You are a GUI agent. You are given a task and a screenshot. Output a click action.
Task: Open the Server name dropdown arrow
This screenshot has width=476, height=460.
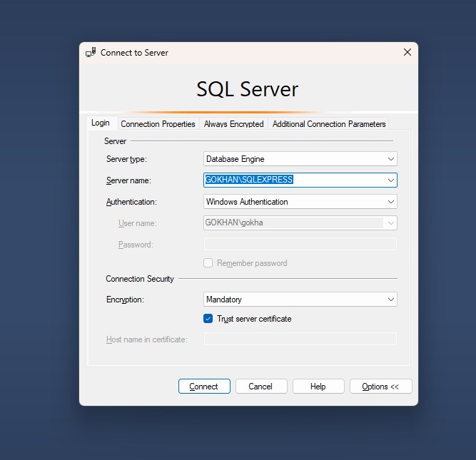tap(390, 180)
